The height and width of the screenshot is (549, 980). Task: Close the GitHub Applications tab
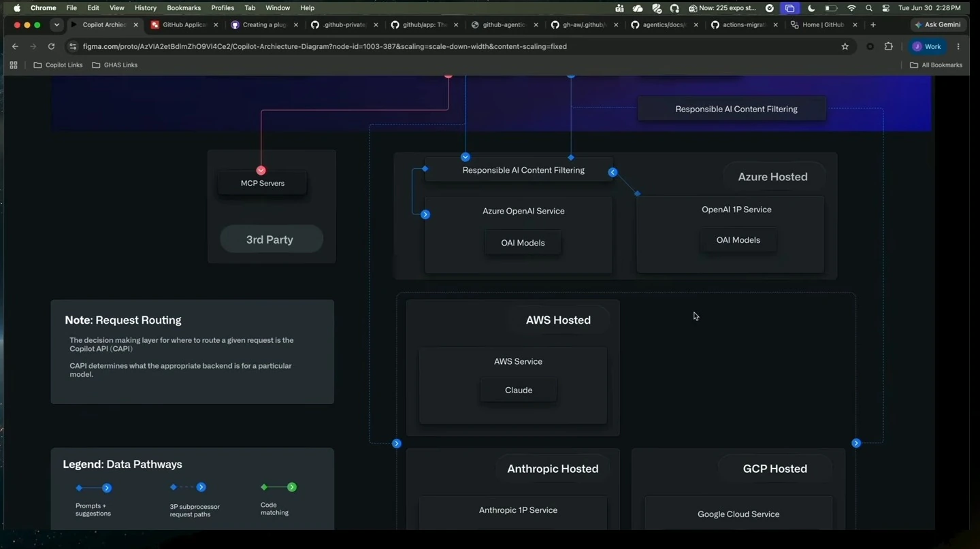click(216, 24)
